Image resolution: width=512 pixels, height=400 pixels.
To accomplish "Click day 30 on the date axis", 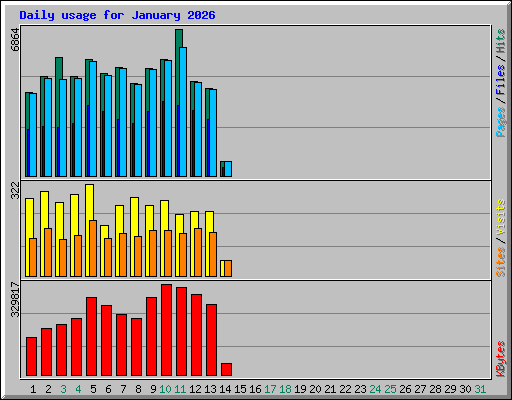I will click(465, 389).
